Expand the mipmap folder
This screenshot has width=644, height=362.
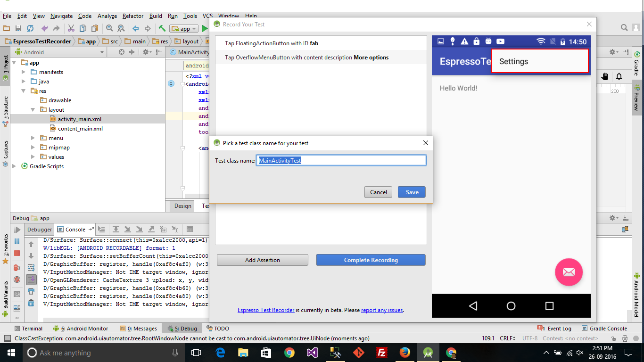pos(33,148)
